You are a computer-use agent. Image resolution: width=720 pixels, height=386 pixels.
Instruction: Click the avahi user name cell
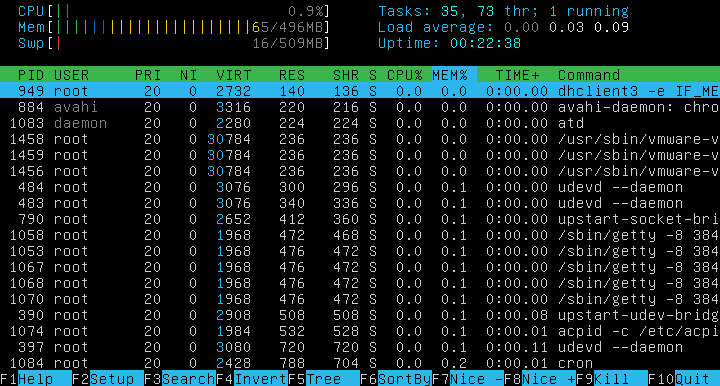click(x=76, y=107)
